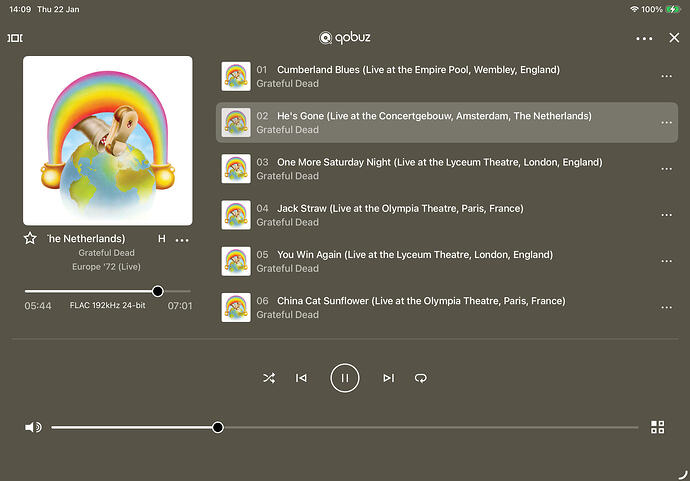
Task: Open Grateful Dead artist link under artwork
Action: (x=106, y=253)
